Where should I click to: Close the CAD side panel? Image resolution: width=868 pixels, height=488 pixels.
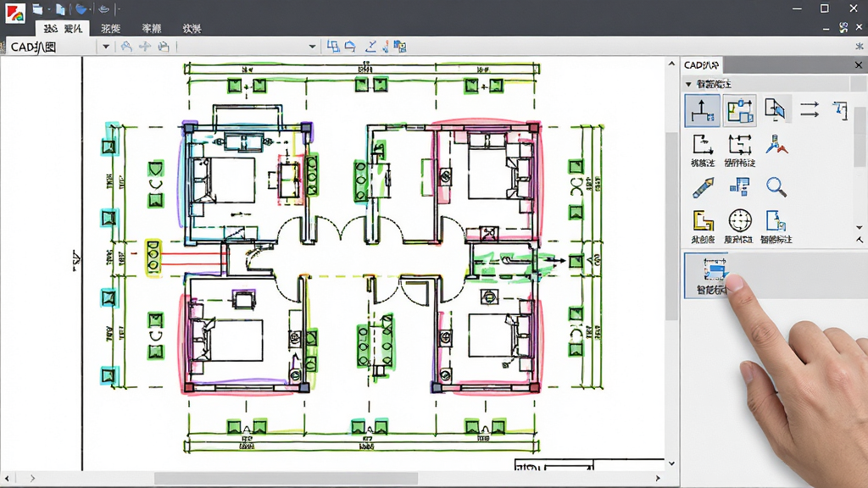pos(859,65)
